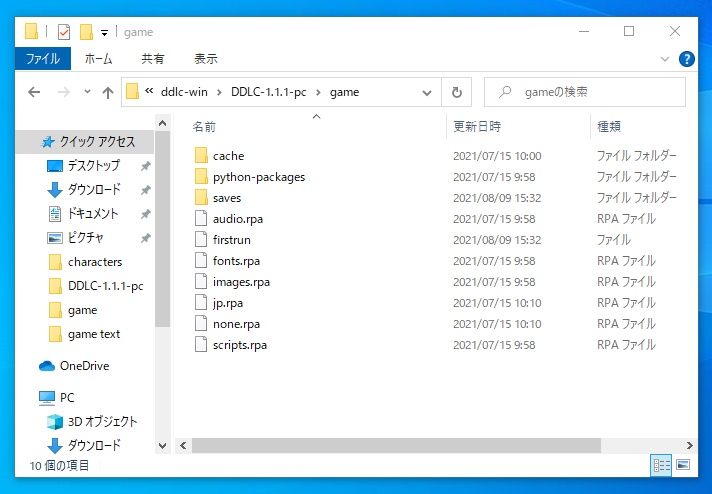712x494 pixels.
Task: Click the game segment in address bar
Action: tap(344, 92)
